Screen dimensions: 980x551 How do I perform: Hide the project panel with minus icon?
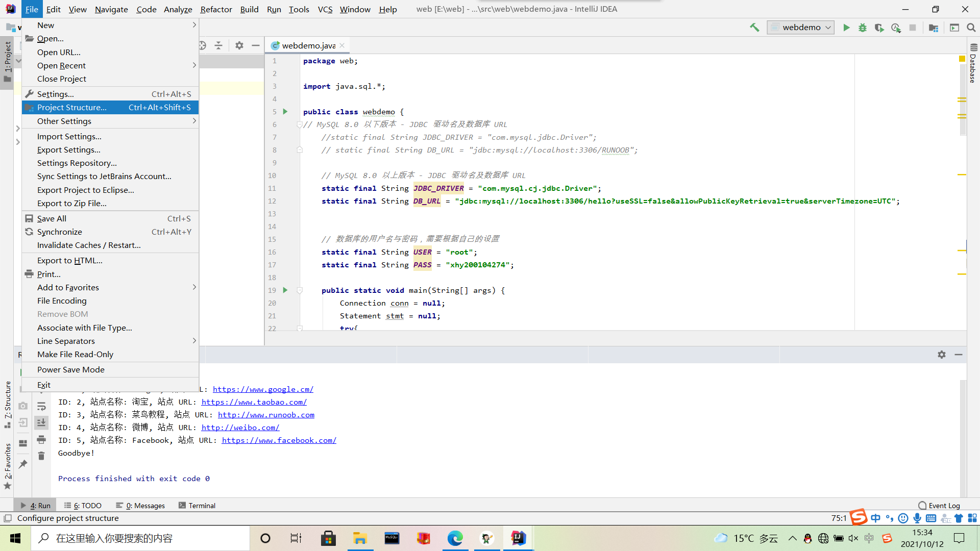(x=256, y=45)
